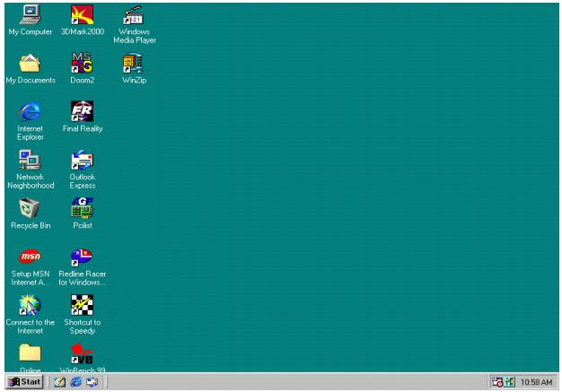Select the Doom2 shortcut icon
This screenshot has width=562, height=392.
tap(82, 63)
